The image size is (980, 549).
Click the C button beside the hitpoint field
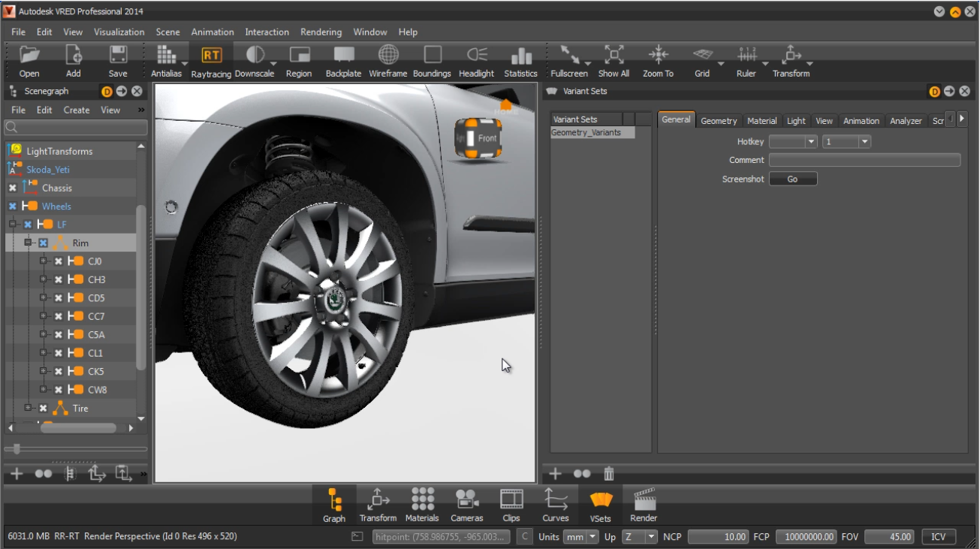525,537
